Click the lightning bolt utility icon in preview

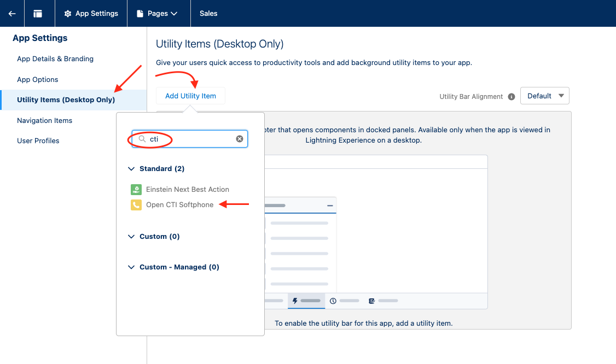coord(295,301)
